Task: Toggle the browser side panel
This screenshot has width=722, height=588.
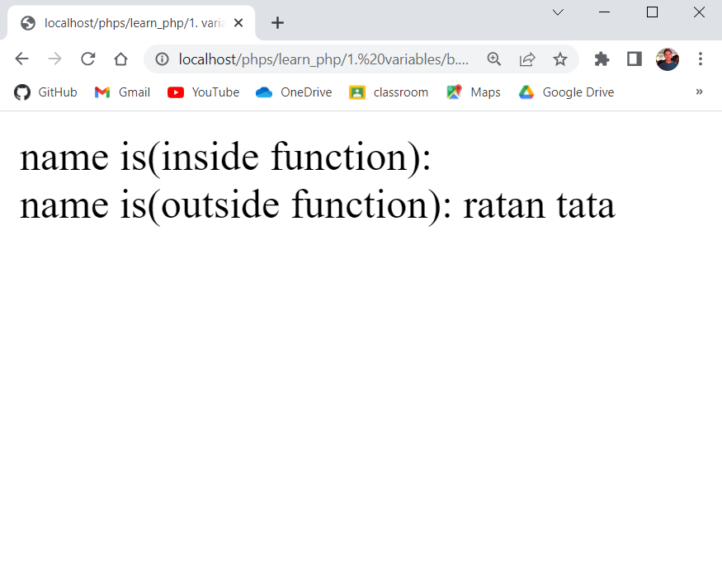Action: coord(635,59)
